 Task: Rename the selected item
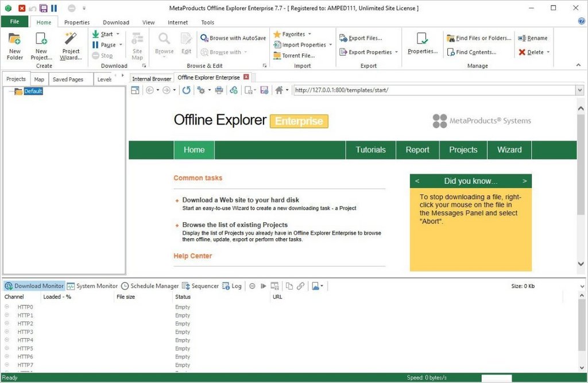pos(532,38)
